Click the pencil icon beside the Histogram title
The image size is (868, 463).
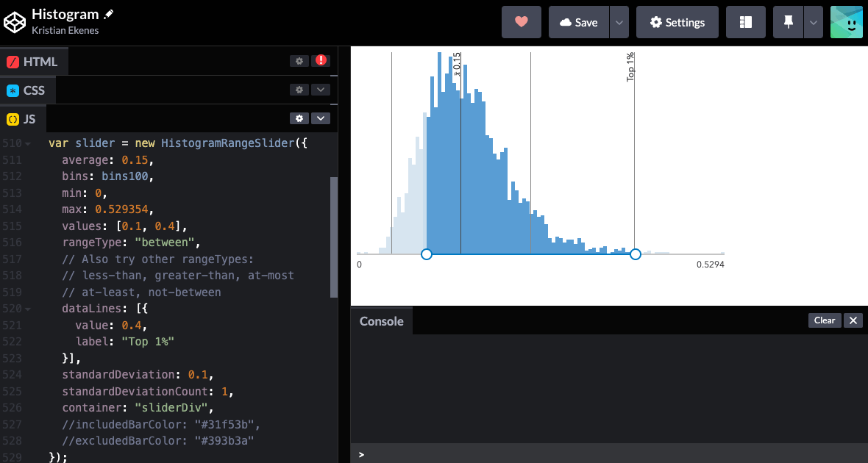(x=108, y=13)
